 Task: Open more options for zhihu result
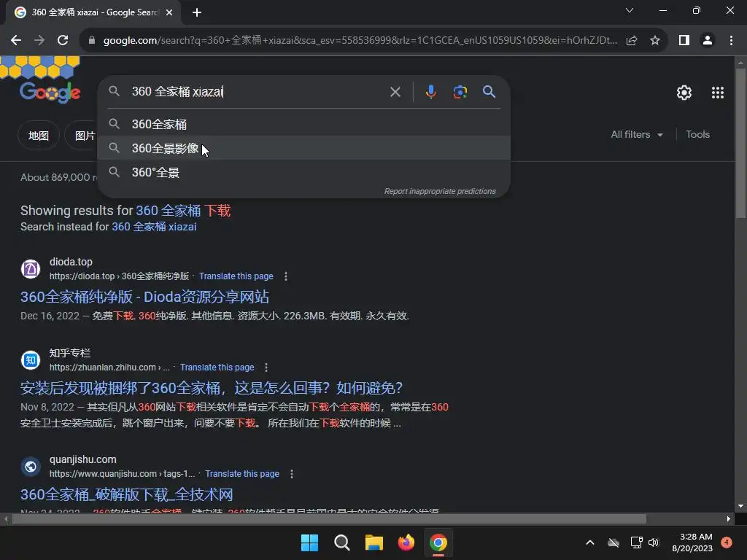click(x=266, y=367)
